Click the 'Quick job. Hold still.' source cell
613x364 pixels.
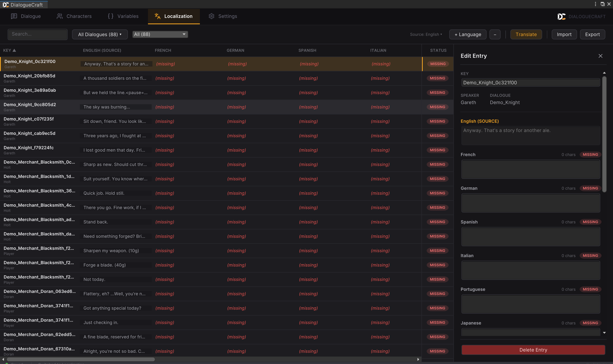tap(115, 193)
